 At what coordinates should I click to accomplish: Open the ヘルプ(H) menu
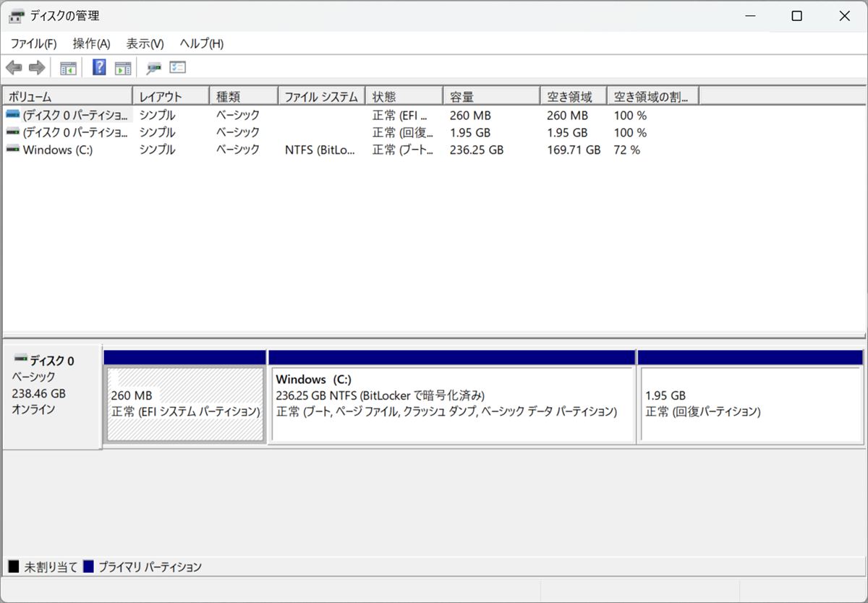(x=202, y=43)
